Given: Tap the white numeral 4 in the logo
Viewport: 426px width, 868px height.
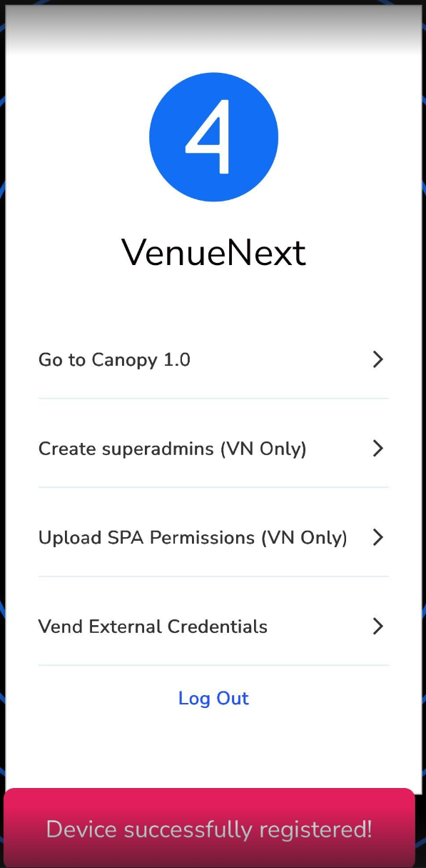Looking at the screenshot, I should [x=208, y=137].
